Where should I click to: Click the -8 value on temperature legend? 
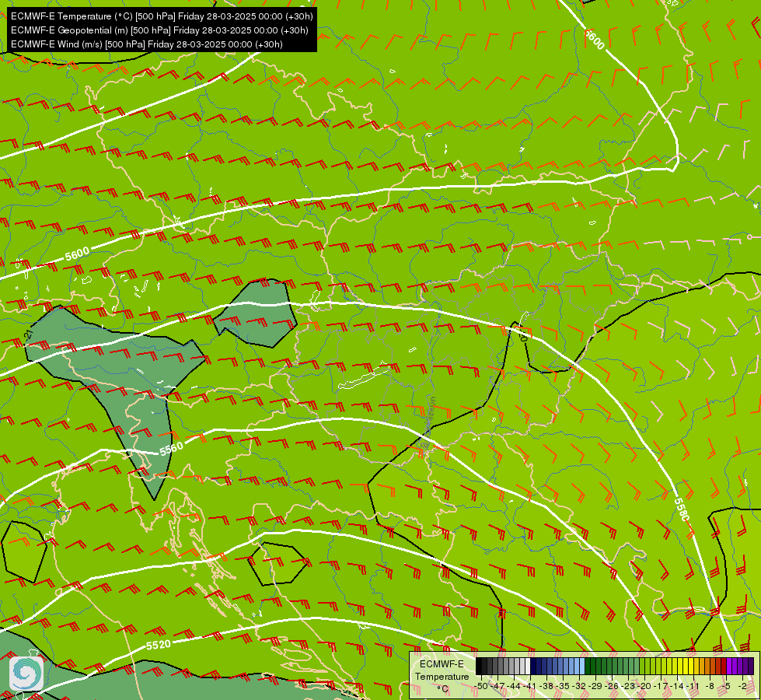710,686
